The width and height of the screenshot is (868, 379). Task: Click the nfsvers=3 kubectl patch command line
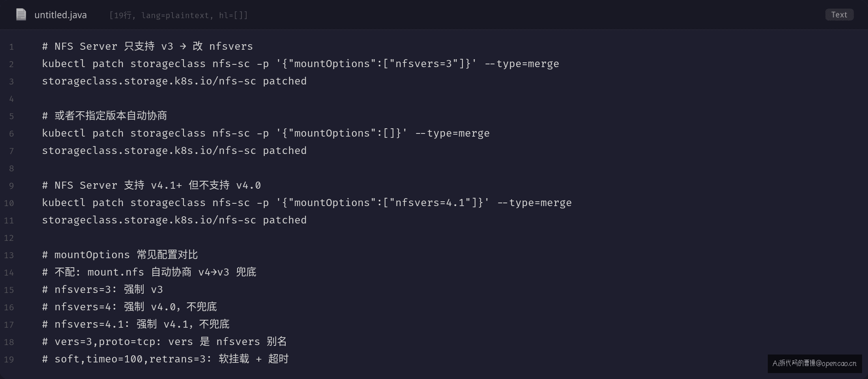tap(301, 64)
